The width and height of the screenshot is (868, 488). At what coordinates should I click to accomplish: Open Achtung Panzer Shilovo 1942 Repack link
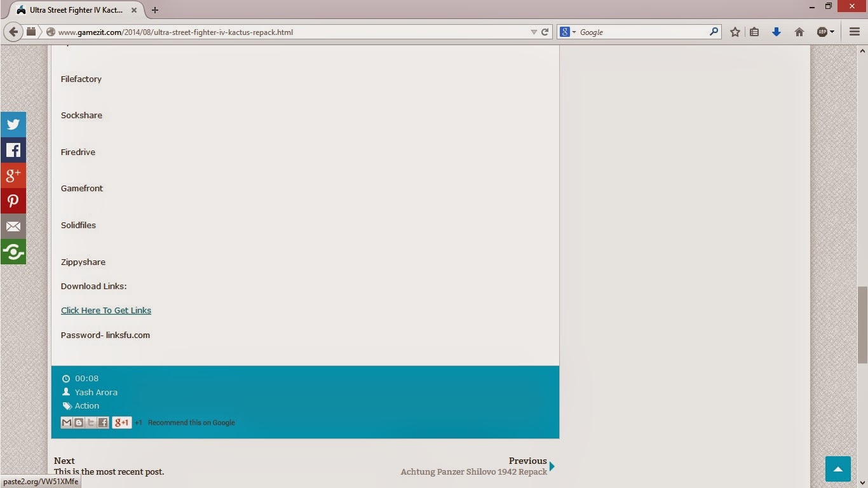tap(474, 472)
